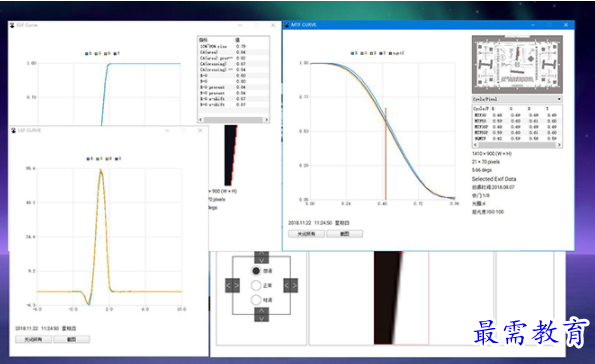Click the left-side '<' arrow button in main window

pos(228,285)
